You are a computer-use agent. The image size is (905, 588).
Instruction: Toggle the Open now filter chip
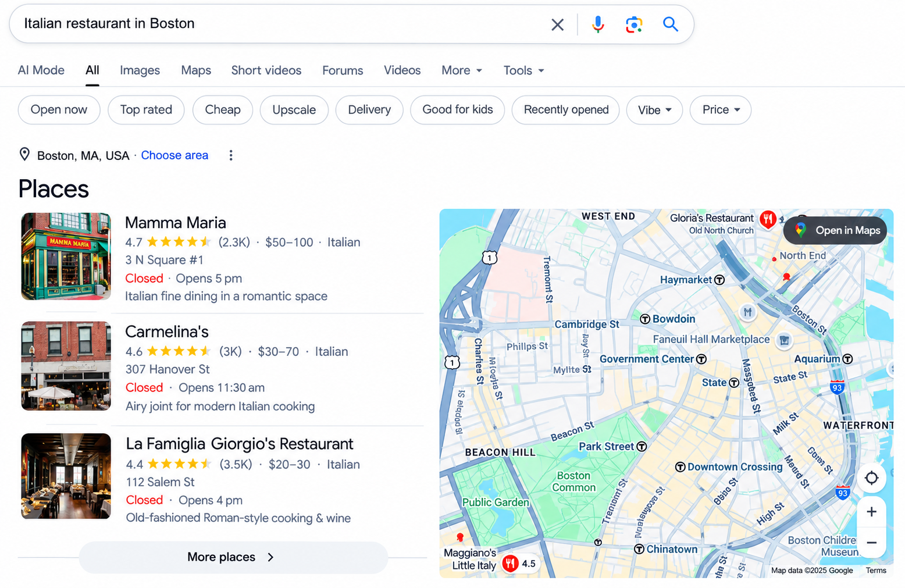click(59, 110)
